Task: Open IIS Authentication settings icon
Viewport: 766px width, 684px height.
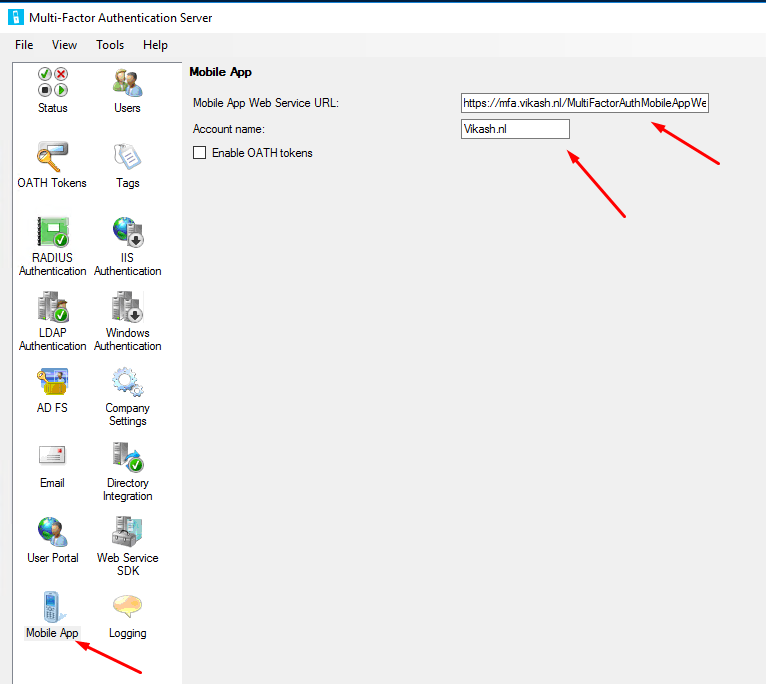Action: (x=128, y=232)
